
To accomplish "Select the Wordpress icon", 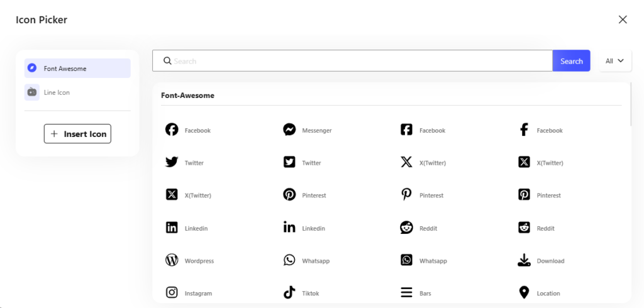I will click(172, 260).
